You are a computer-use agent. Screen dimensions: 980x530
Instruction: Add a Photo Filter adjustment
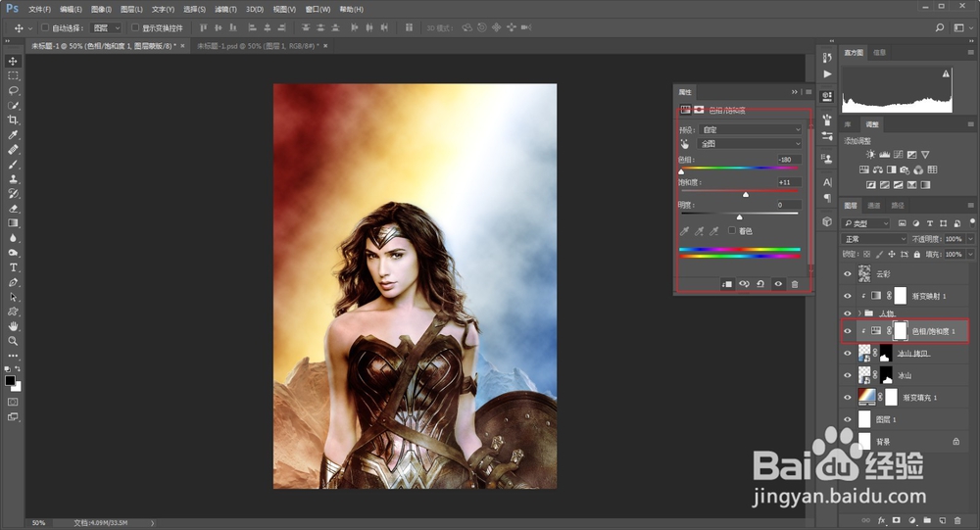(x=905, y=170)
